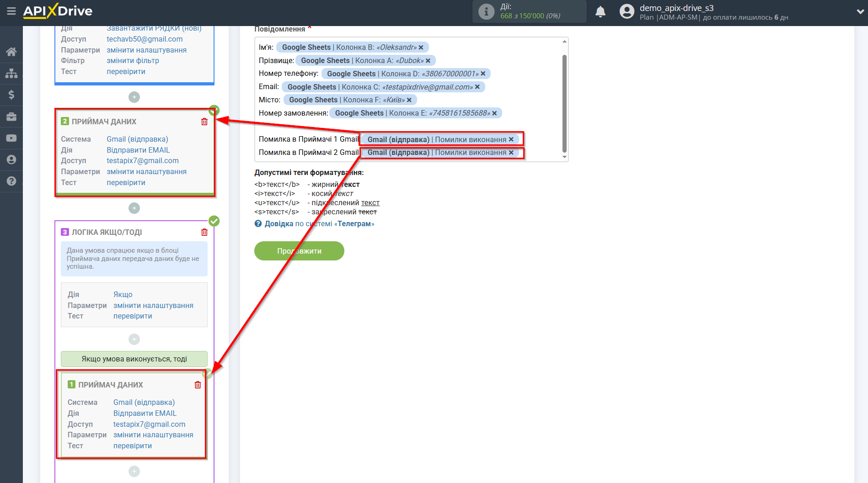
Task: Click Відправити EMAIL action in block 2
Action: [x=138, y=150]
